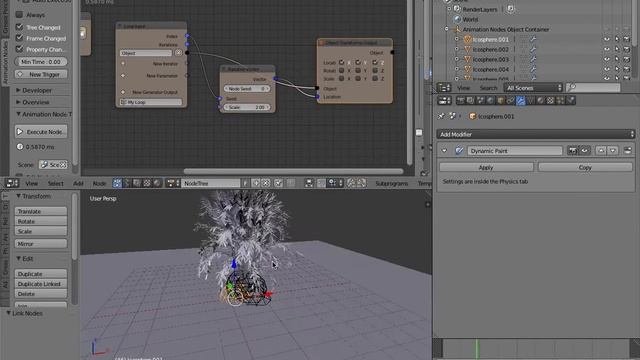Viewport: 640px width, 360px height.
Task: Click the node editor type selector icon
Action: click(12, 183)
